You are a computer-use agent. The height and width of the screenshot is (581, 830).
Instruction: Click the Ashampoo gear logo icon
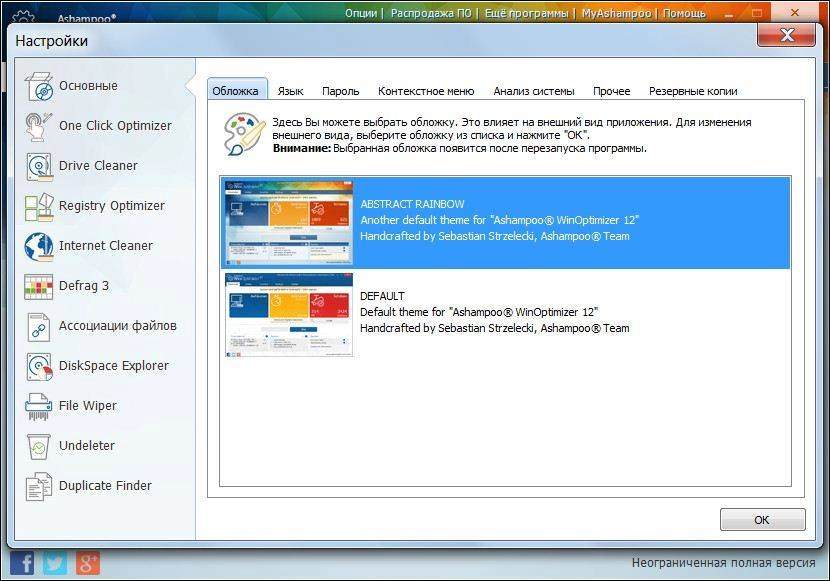tap(24, 17)
